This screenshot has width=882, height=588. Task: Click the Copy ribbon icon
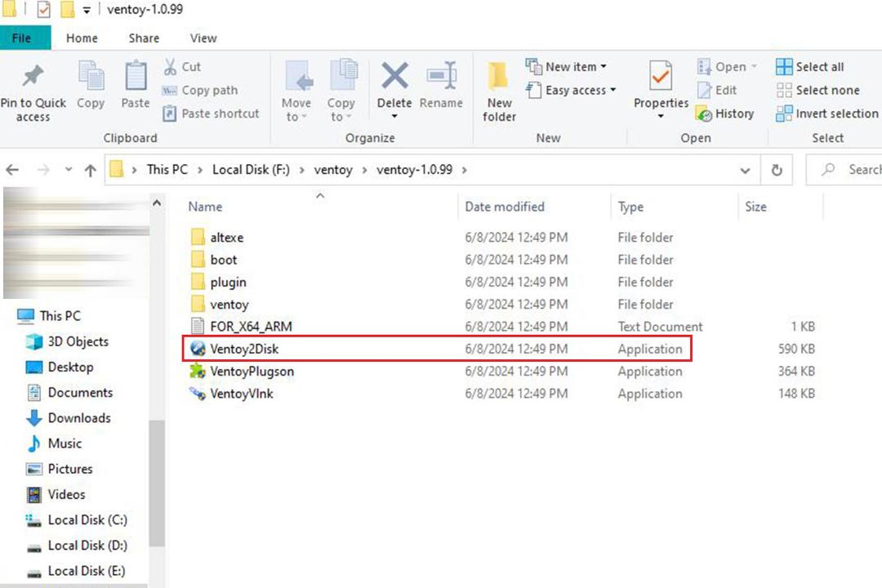(x=91, y=77)
